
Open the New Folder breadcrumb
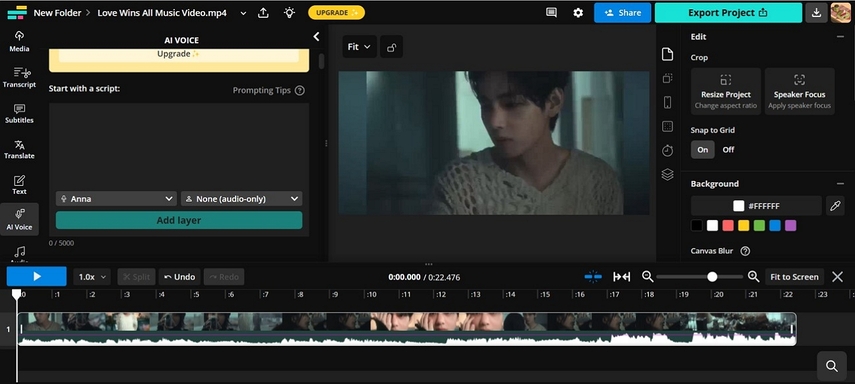pyautogui.click(x=57, y=13)
